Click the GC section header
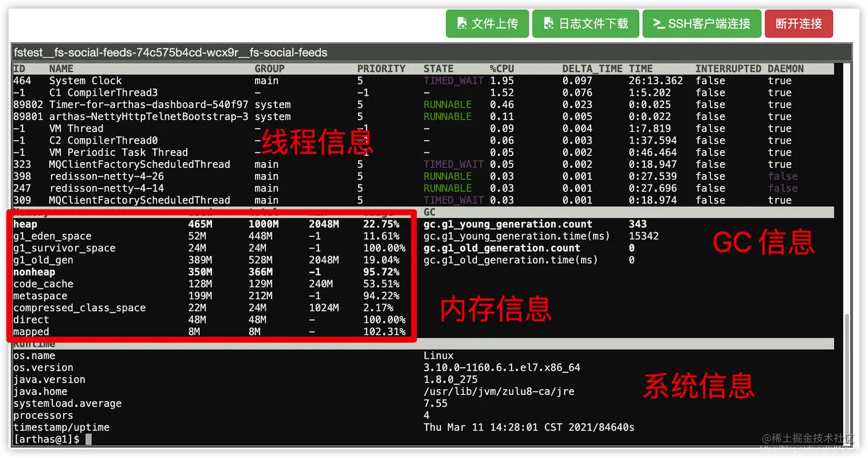Screen dimensions: 868x458 (430, 212)
